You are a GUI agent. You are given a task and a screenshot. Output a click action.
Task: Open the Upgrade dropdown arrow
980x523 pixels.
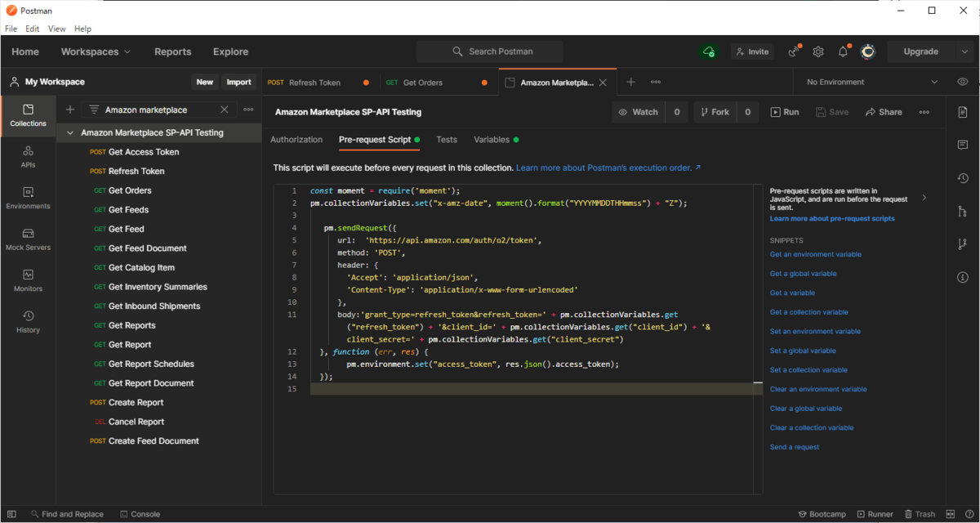(x=964, y=51)
